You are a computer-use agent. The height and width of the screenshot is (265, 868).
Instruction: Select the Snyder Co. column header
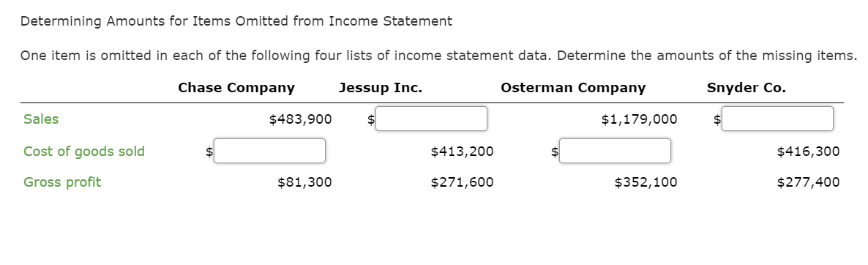click(x=747, y=88)
